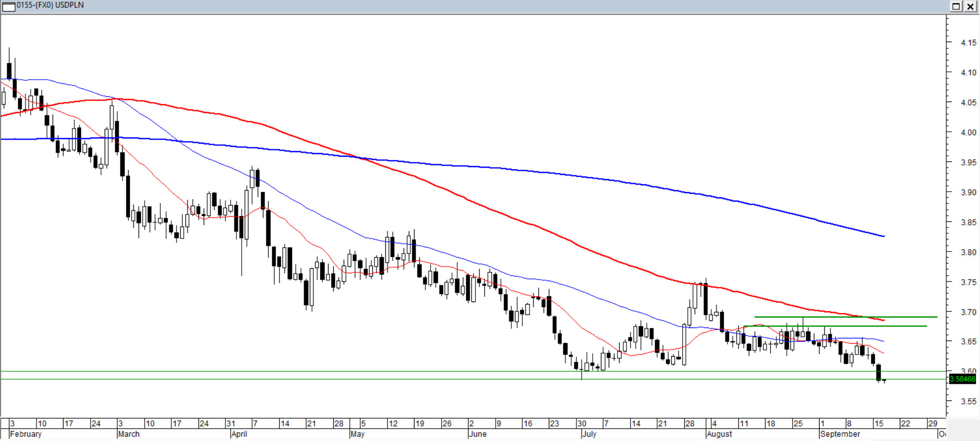
Task: Select the May month label
Action: tap(357, 434)
